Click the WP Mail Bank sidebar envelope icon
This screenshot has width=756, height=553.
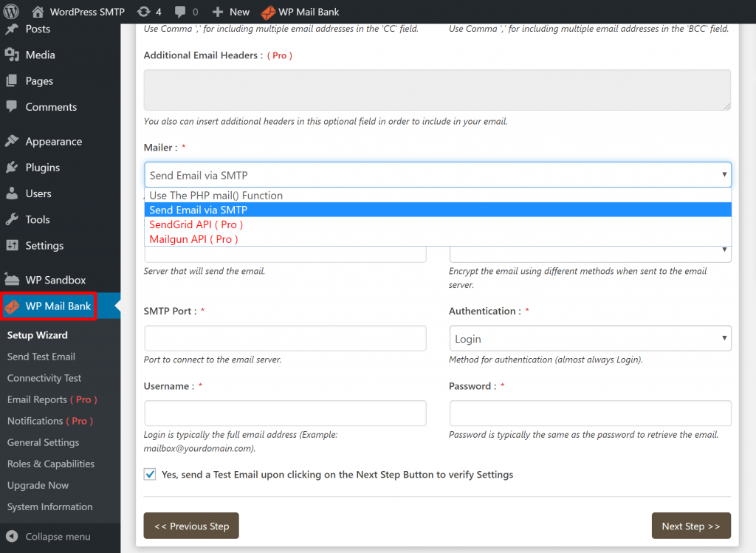point(12,306)
